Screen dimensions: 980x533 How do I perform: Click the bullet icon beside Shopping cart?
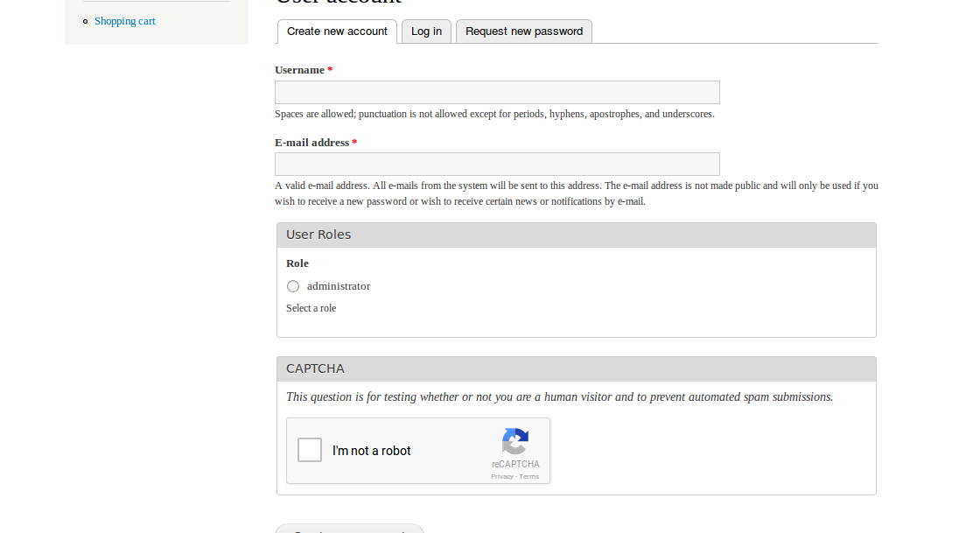point(84,21)
